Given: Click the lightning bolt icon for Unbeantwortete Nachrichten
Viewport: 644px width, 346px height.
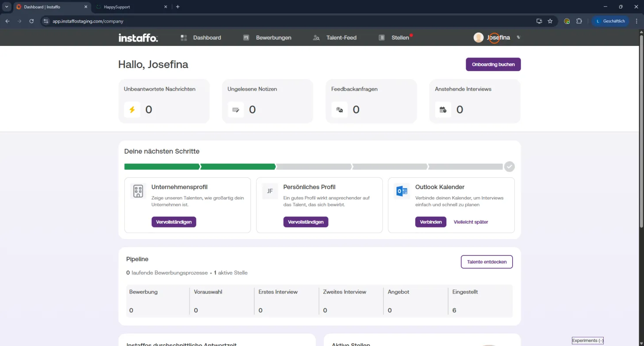Looking at the screenshot, I should [132, 110].
